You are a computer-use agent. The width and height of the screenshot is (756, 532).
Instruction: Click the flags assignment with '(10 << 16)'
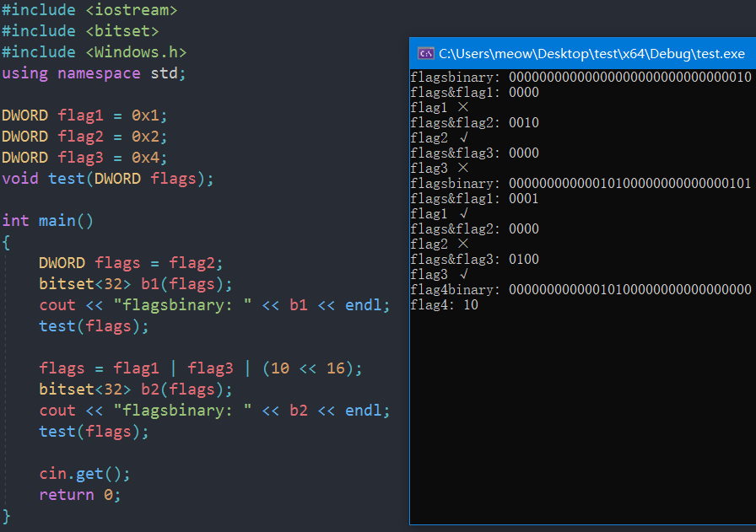[x=200, y=368]
